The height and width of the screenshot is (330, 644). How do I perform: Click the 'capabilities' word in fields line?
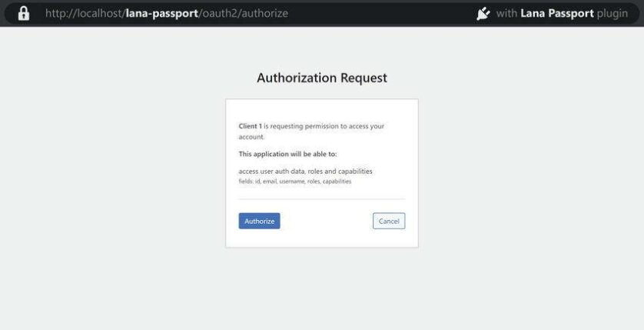click(337, 182)
